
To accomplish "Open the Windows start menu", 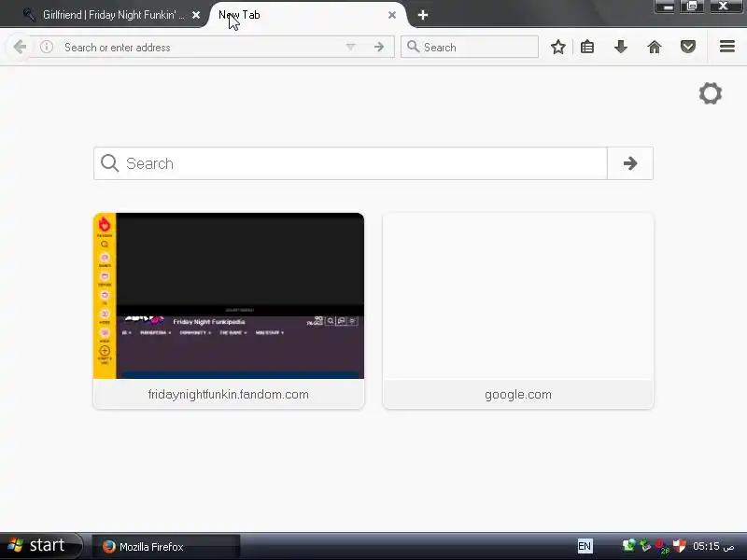I will 39,546.
